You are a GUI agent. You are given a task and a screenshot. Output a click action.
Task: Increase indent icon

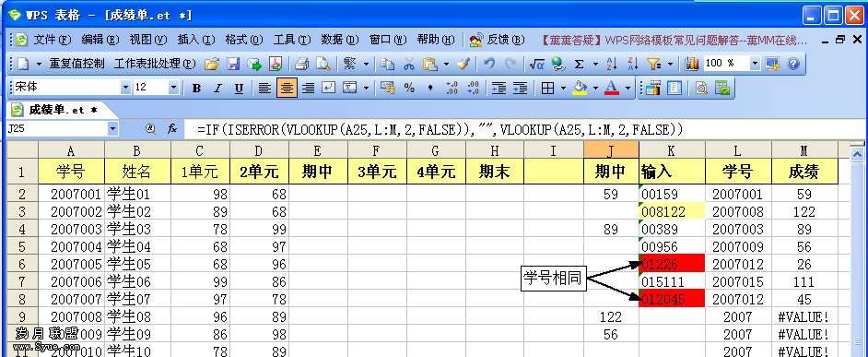coord(520,88)
